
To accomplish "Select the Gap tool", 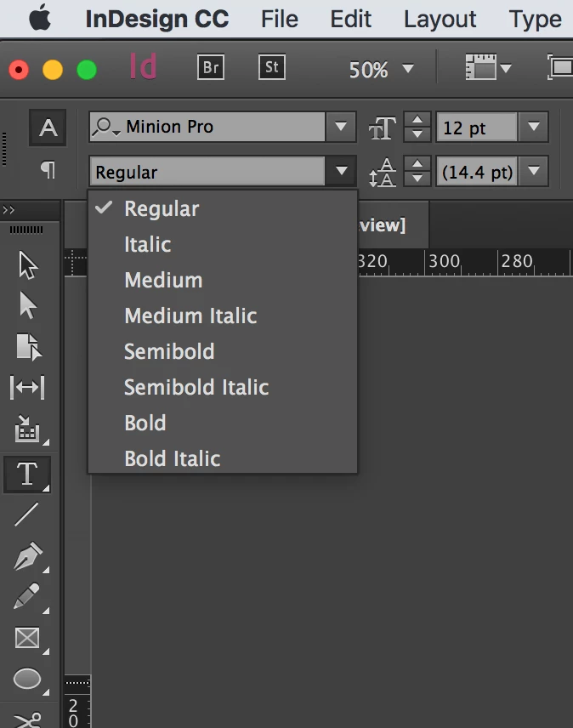I will point(27,387).
